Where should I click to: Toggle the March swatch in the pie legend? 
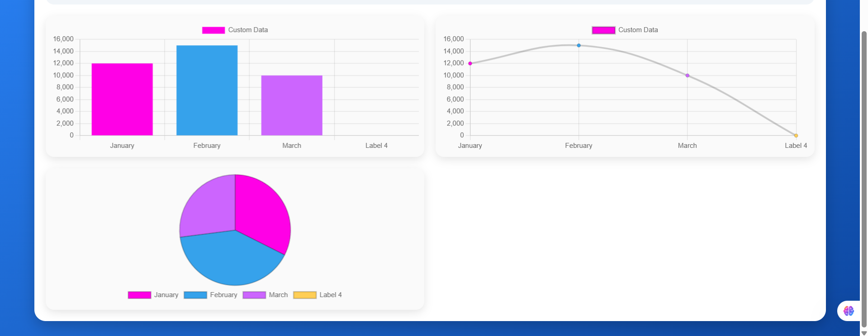254,295
